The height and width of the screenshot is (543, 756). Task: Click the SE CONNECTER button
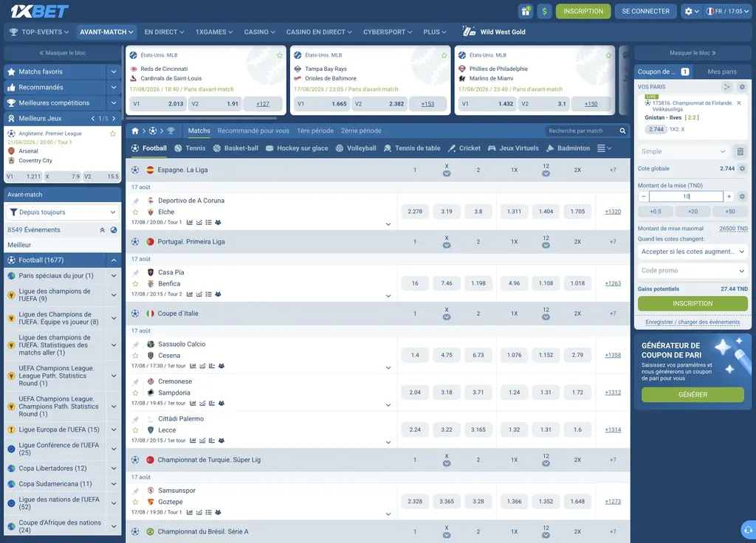(645, 11)
